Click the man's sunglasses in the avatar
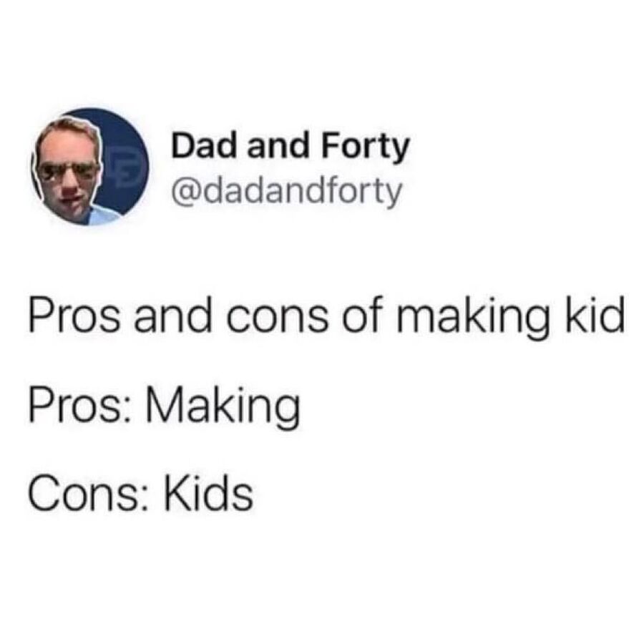 pyautogui.click(x=69, y=172)
